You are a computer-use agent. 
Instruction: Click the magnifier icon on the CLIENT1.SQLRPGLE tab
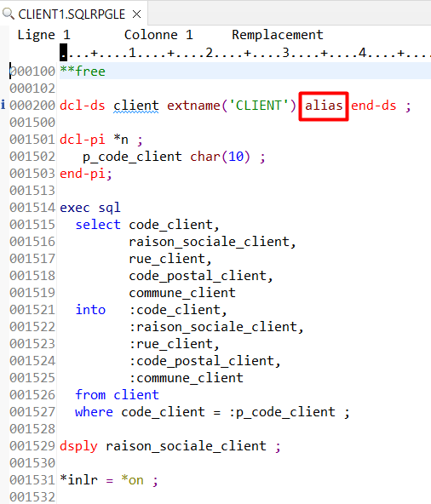tap(8, 14)
